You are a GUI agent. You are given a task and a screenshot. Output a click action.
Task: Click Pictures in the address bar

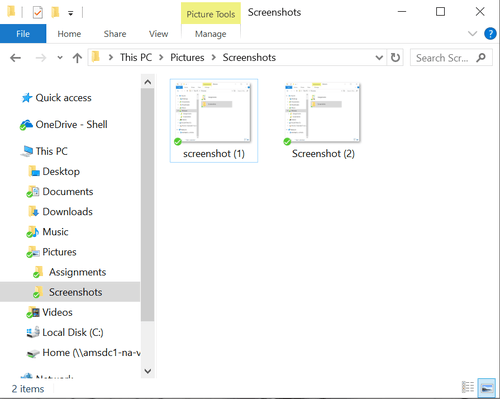click(187, 57)
